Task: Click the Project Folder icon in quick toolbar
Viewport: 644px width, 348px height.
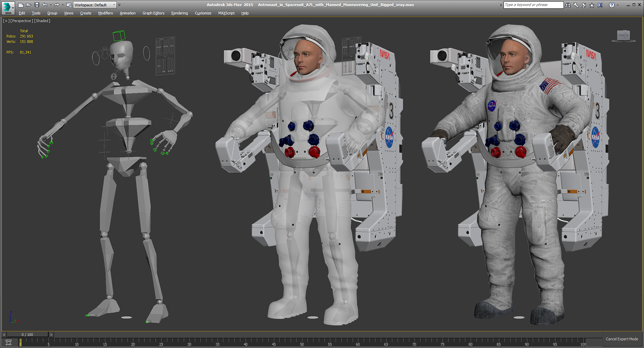Action: 69,5
